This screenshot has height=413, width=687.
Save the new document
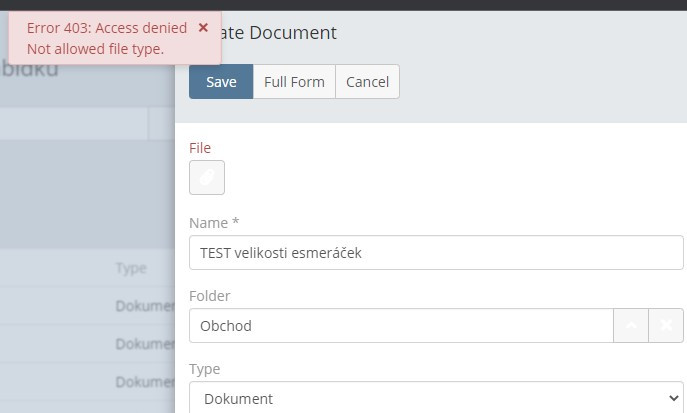click(221, 82)
